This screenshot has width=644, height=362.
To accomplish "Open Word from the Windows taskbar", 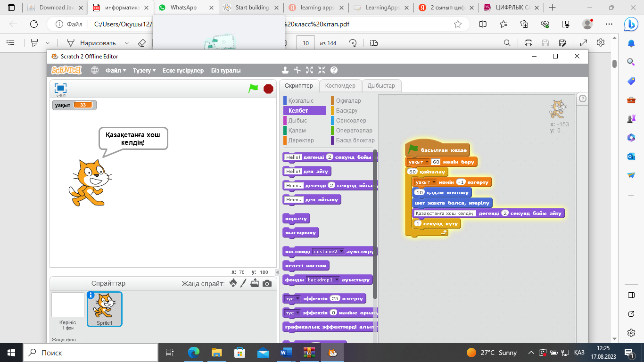I will (286, 353).
